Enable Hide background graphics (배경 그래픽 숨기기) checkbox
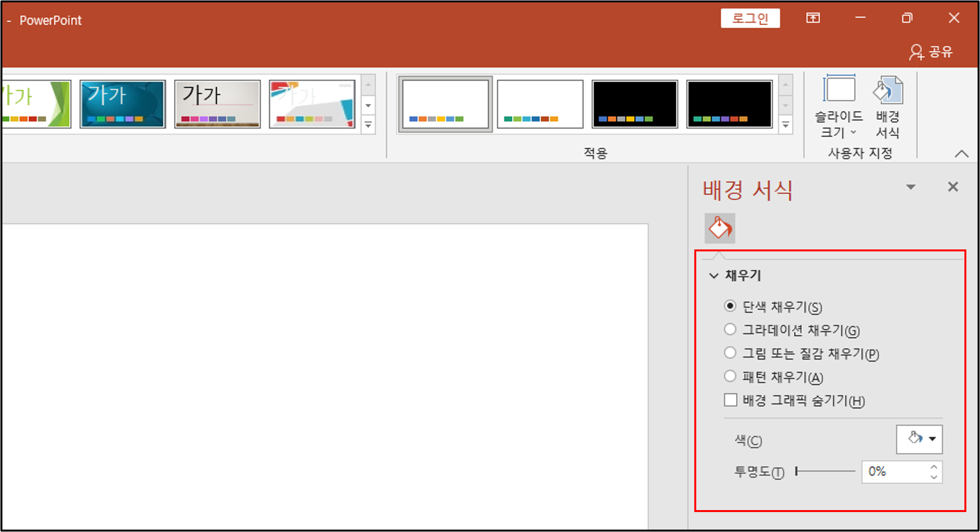 pos(730,400)
